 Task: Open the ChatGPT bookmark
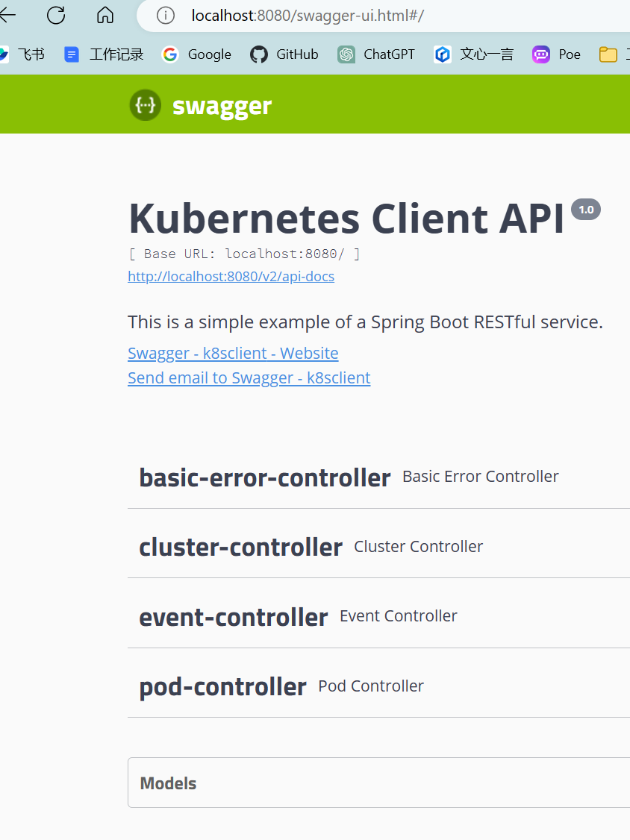[x=376, y=54]
